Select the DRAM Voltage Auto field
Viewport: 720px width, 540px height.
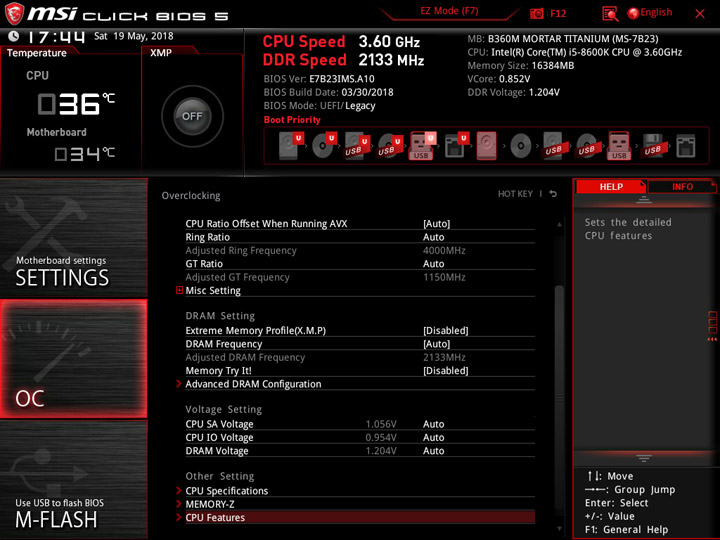[x=433, y=450]
